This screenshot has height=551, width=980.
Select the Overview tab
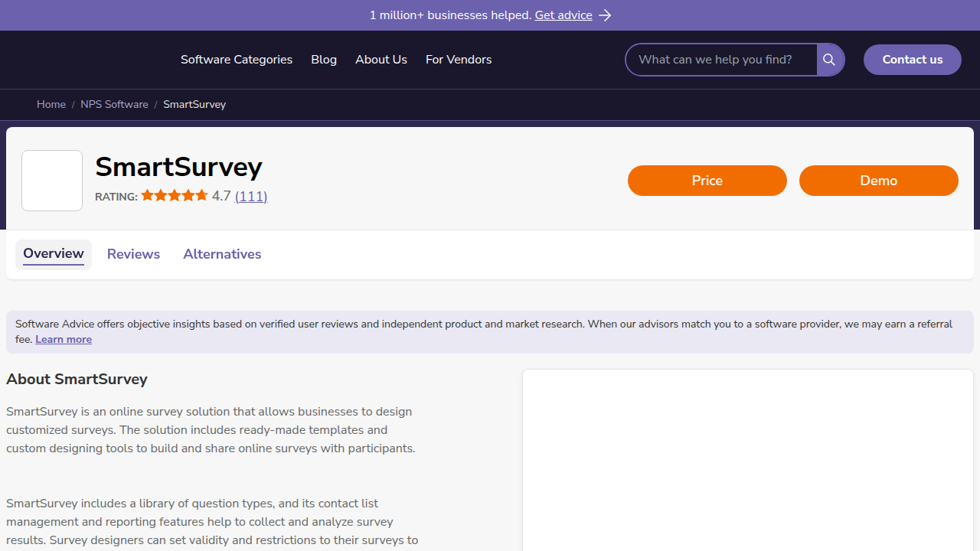(x=54, y=254)
